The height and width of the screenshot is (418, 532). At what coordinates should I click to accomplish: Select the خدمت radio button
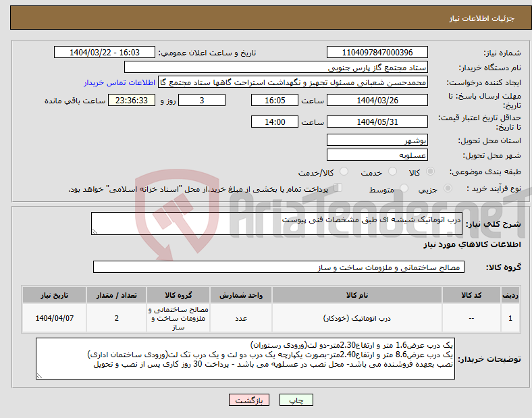(392, 172)
